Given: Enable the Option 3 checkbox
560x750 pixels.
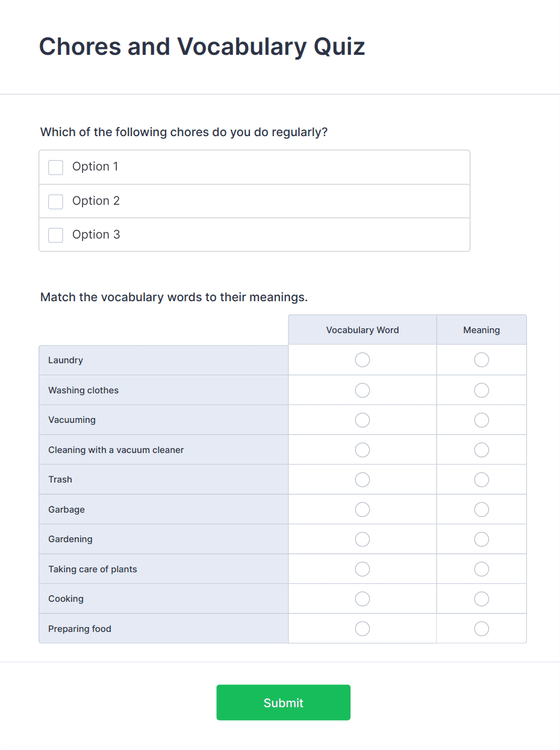Looking at the screenshot, I should tap(56, 235).
